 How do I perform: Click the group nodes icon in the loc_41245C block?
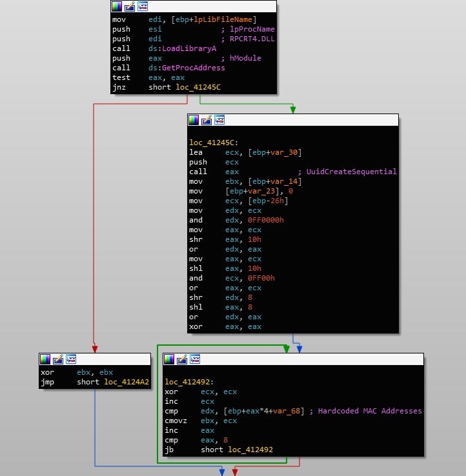pos(220,120)
